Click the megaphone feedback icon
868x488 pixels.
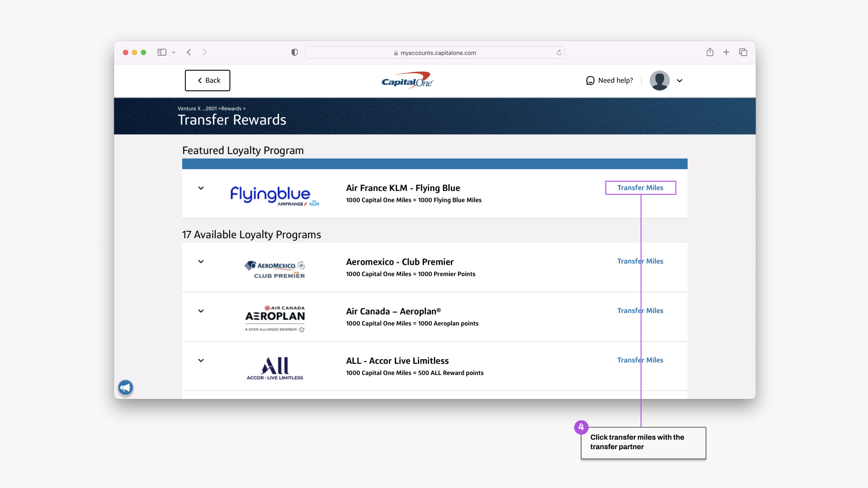click(126, 387)
